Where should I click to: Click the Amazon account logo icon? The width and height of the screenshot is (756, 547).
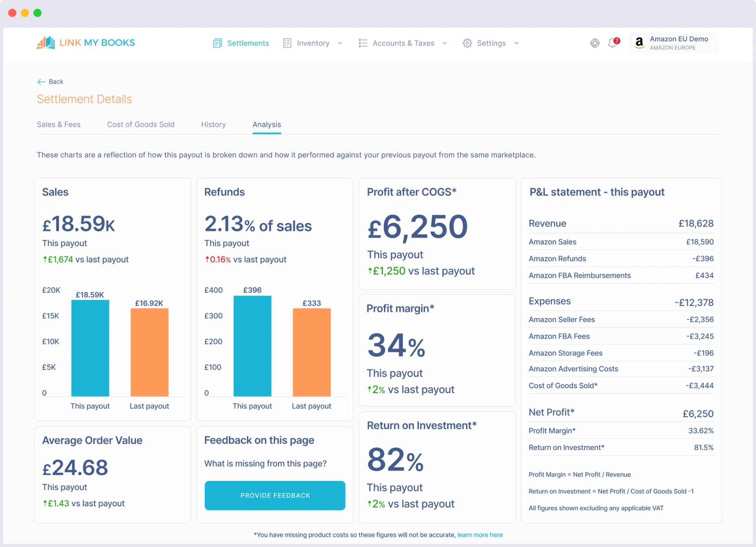coord(639,43)
